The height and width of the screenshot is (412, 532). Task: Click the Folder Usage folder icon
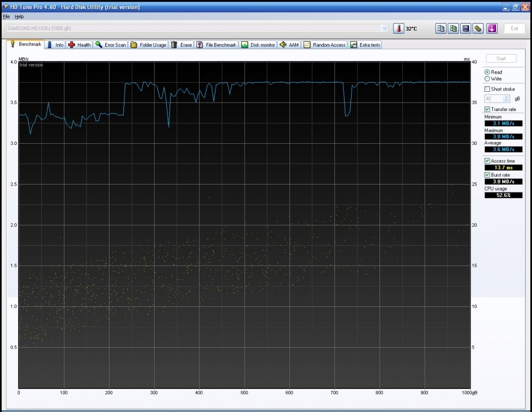(134, 45)
